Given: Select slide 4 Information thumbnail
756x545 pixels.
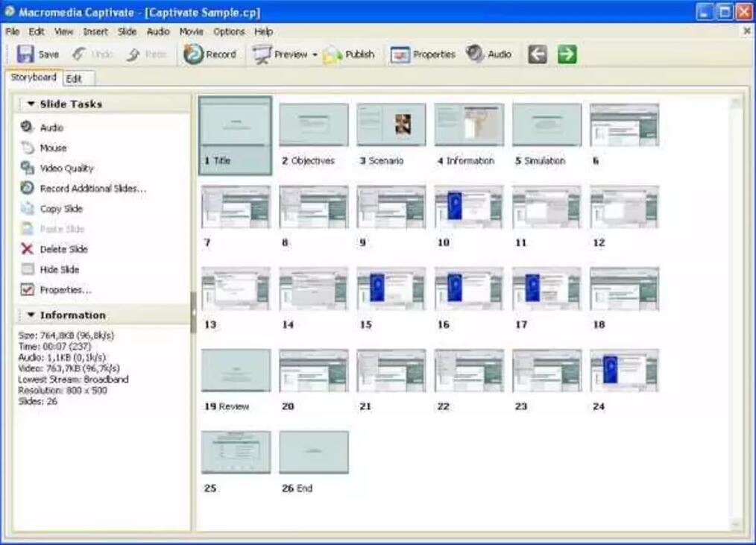Looking at the screenshot, I should [469, 124].
